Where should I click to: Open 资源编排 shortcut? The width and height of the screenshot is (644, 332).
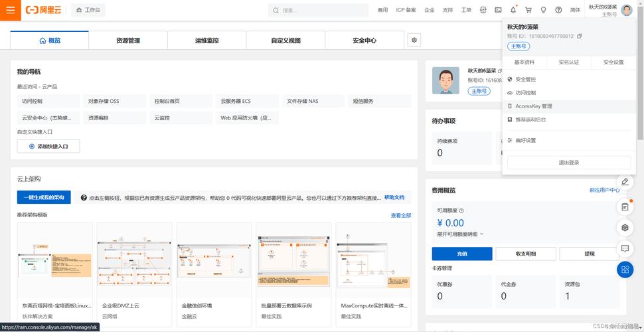pyautogui.click(x=115, y=118)
